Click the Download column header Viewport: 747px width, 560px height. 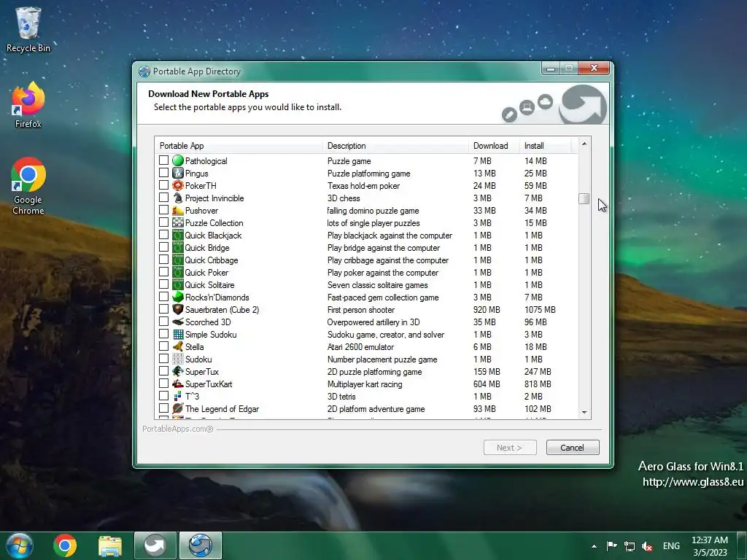(x=494, y=146)
